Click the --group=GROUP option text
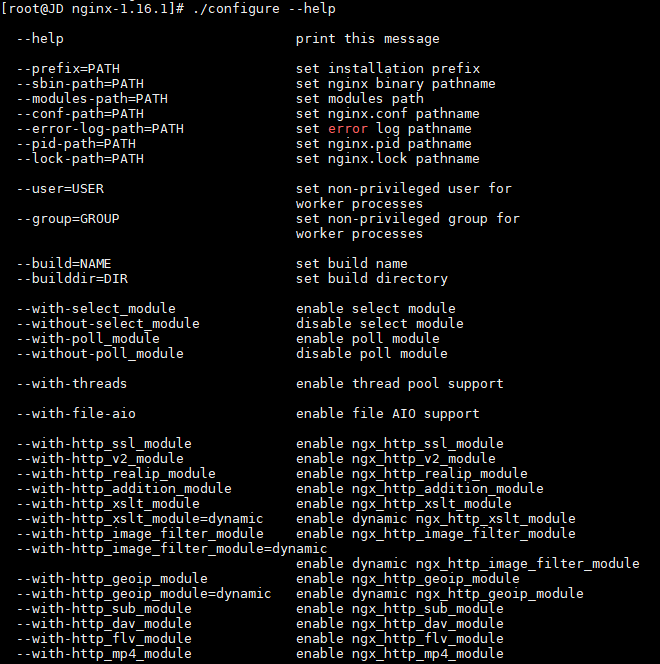Viewport: 660px width, 664px height. 68,219
